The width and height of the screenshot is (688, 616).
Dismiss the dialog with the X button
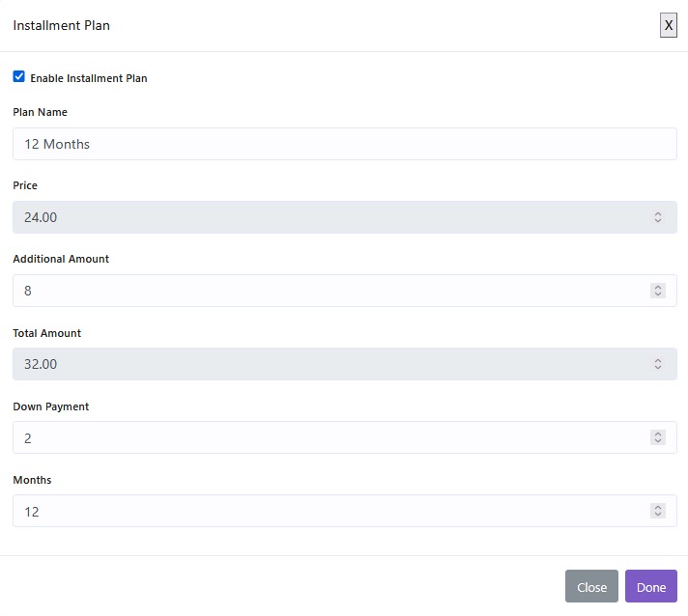coord(668,25)
